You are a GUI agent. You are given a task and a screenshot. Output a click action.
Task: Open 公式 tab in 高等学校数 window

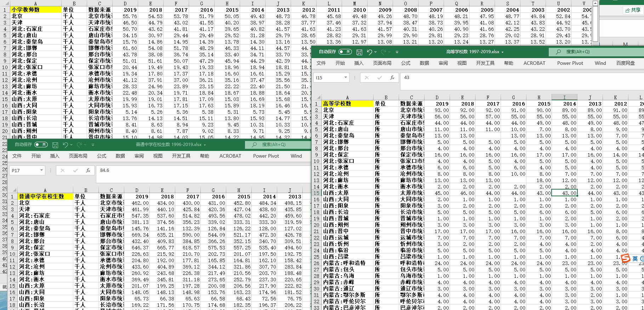[x=406, y=63]
